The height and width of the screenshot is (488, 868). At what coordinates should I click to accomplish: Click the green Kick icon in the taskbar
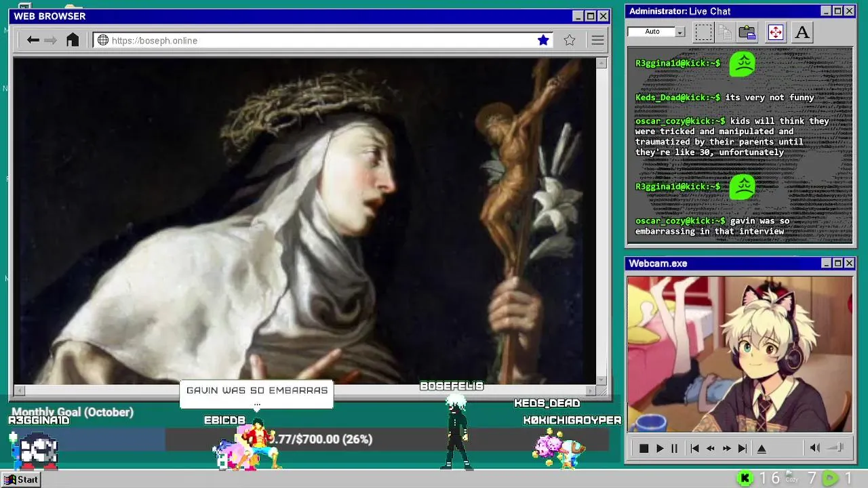(745, 479)
